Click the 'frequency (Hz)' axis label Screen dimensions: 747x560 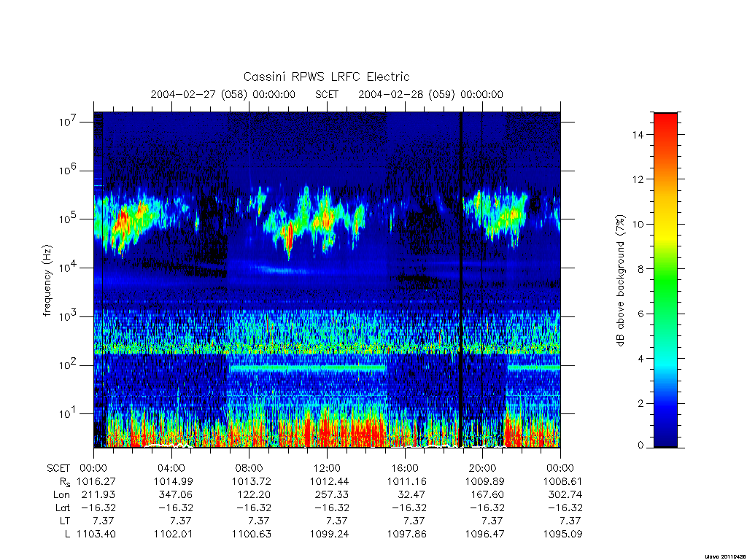(x=47, y=281)
